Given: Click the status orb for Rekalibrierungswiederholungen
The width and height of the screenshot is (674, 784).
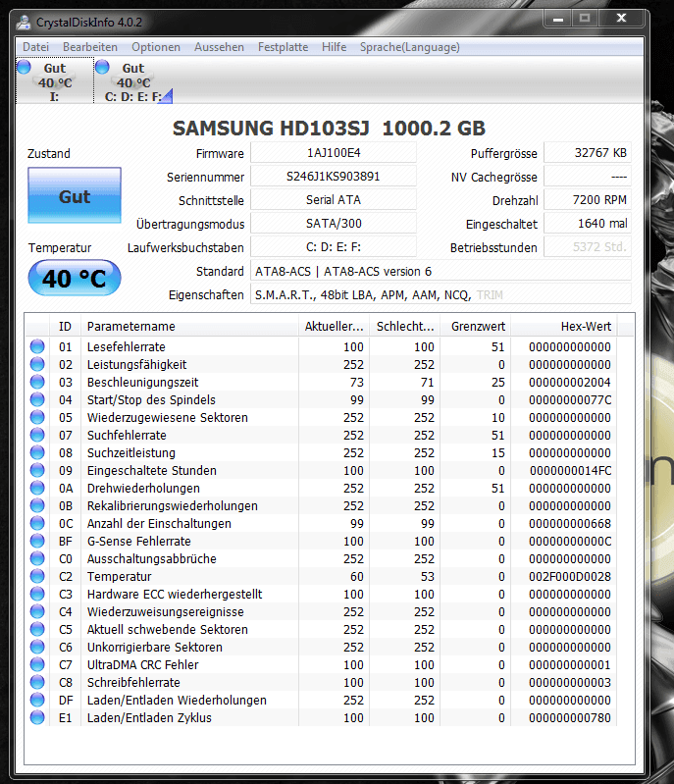Looking at the screenshot, I should 37,505.
